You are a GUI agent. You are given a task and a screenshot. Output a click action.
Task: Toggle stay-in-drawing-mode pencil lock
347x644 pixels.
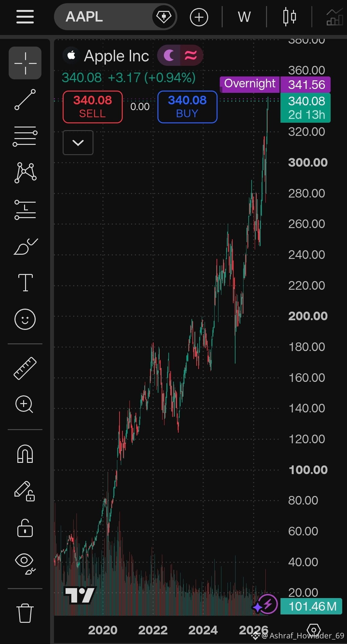point(25,491)
